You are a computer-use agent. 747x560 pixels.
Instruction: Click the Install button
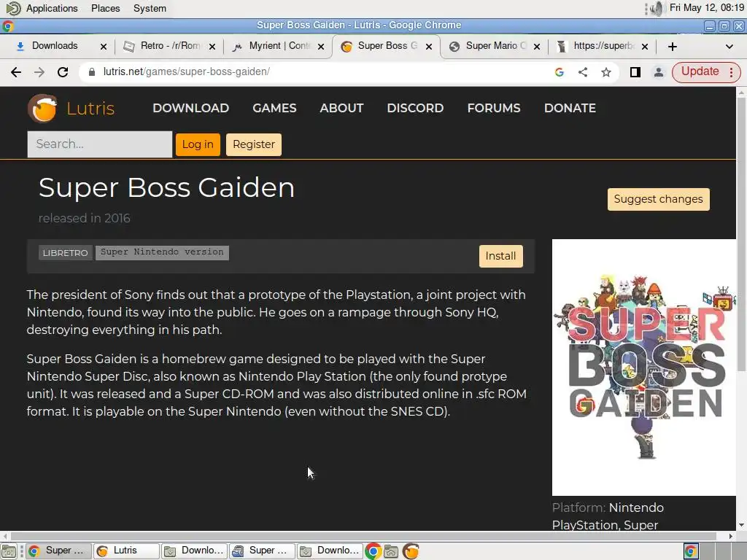pyautogui.click(x=500, y=256)
